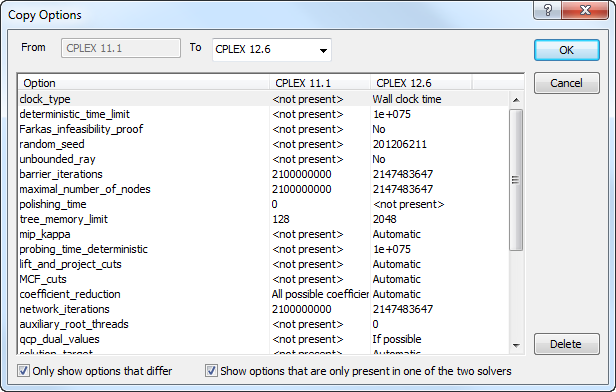Select the Farkas_infeasibility_proof row
The image size is (616, 392).
263,129
